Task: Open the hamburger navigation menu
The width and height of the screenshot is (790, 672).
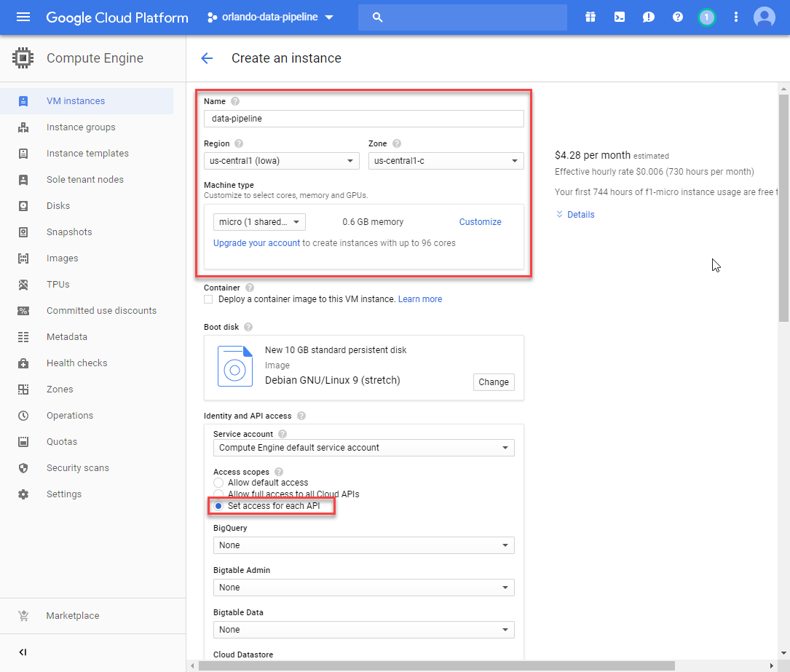Action: coord(23,17)
